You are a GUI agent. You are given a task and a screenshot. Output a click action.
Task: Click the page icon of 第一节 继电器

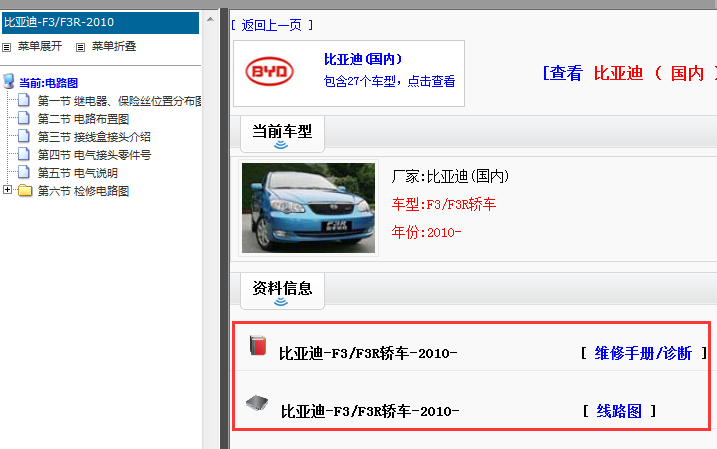pos(24,100)
